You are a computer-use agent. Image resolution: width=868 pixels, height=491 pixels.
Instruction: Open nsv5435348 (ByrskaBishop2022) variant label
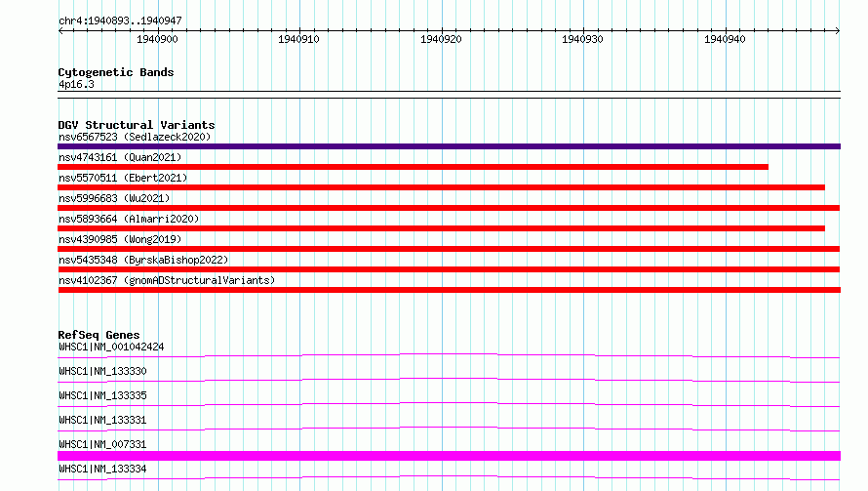(143, 260)
